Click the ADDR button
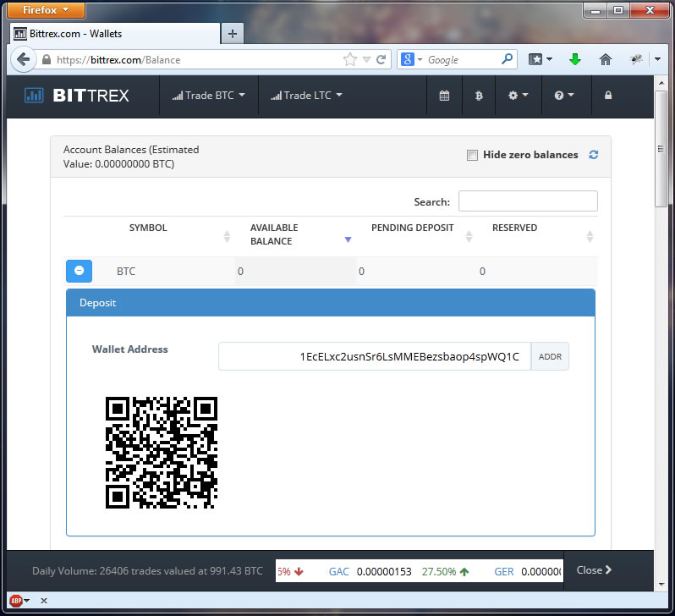Viewport: 675px width, 616px height. 550,357
